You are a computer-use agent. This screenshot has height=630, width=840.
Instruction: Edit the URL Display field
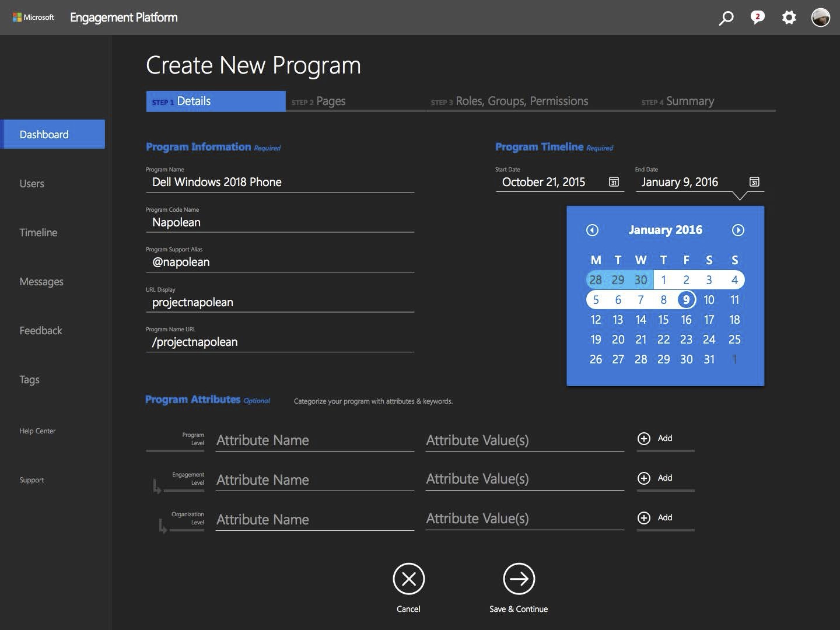click(x=280, y=302)
